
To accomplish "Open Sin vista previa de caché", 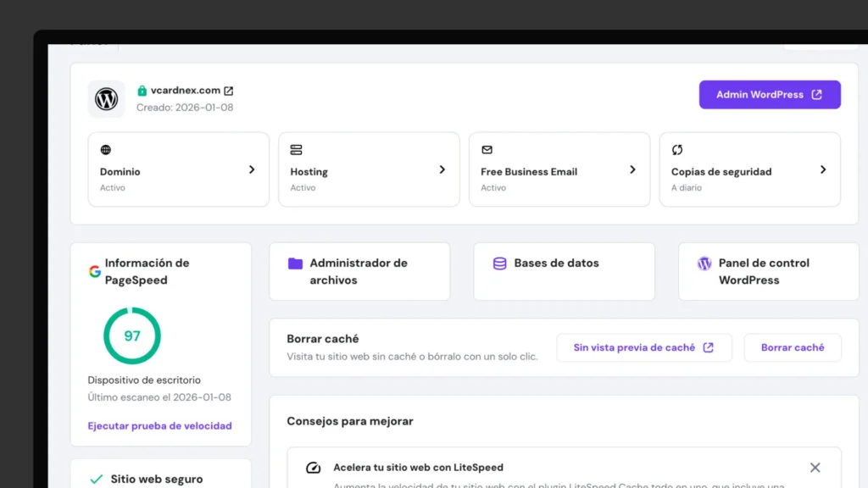I will tap(643, 347).
